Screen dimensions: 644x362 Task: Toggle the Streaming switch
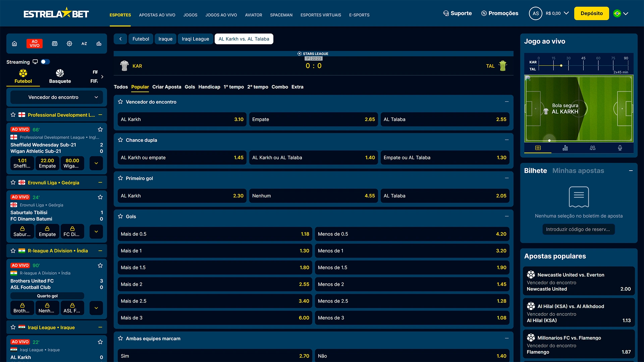[x=45, y=62]
